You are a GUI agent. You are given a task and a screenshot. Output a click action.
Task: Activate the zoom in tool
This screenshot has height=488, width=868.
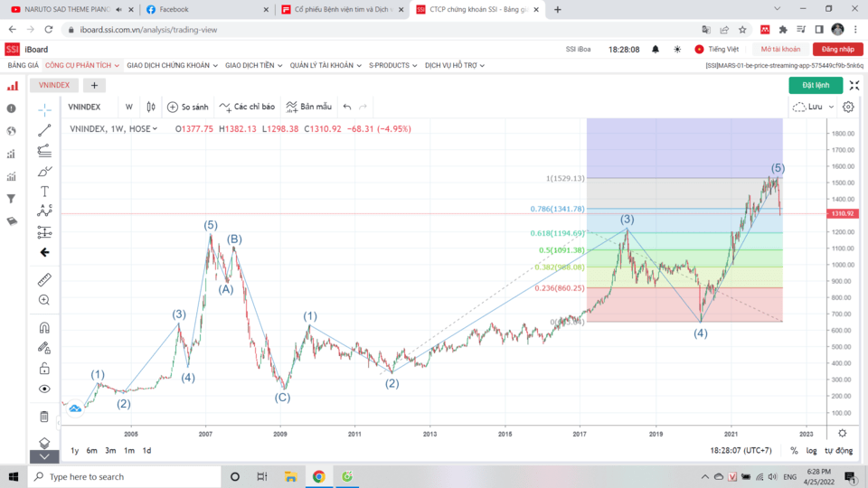(44, 300)
